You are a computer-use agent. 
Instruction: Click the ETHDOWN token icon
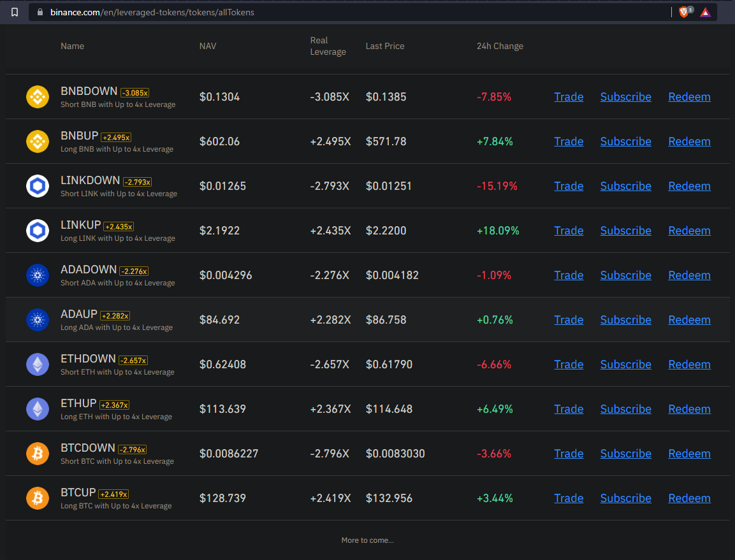38,364
